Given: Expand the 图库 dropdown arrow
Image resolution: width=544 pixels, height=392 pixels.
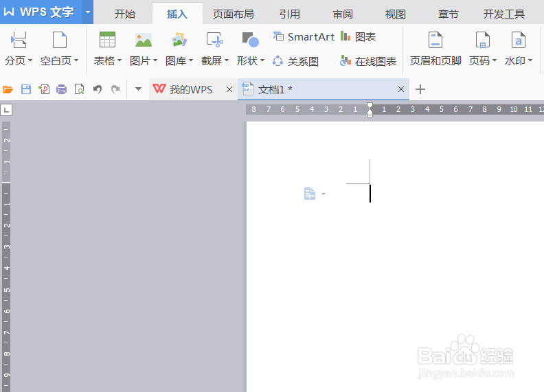Looking at the screenshot, I should click(x=191, y=60).
